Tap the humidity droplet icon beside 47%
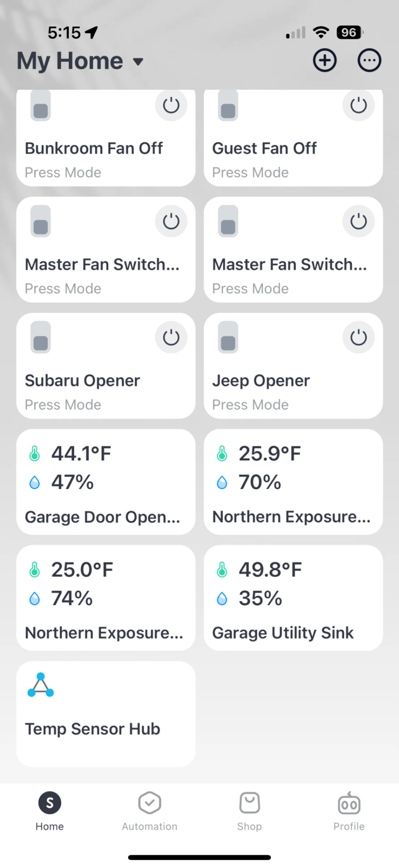This screenshot has width=399, height=868. pos(34,482)
